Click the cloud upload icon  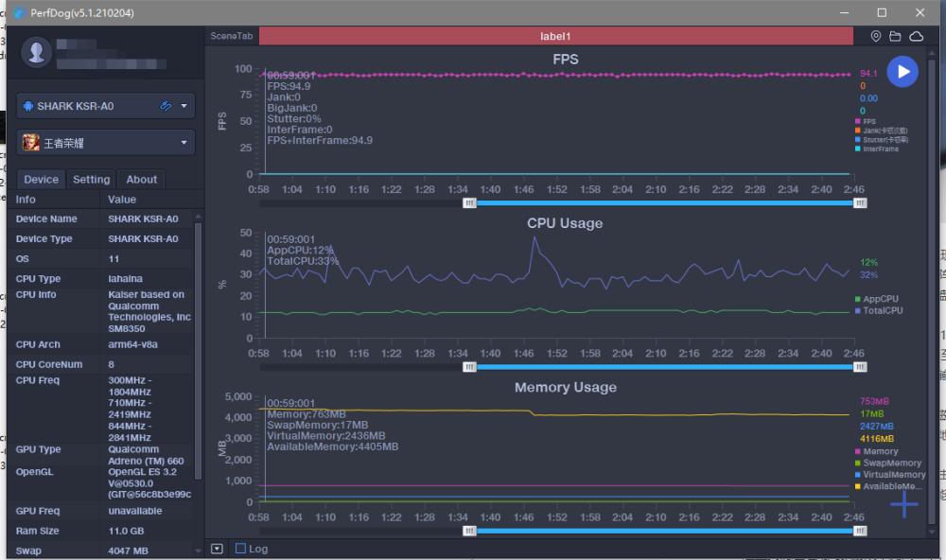(x=916, y=36)
